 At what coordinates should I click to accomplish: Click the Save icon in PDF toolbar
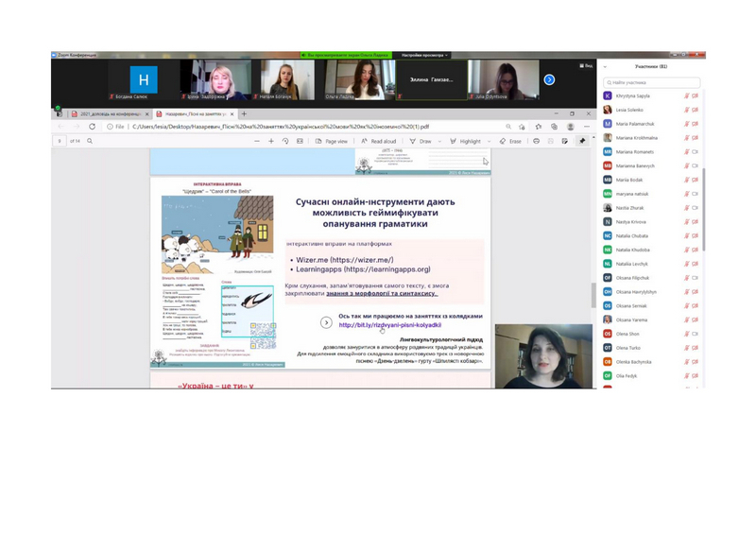[x=551, y=141]
